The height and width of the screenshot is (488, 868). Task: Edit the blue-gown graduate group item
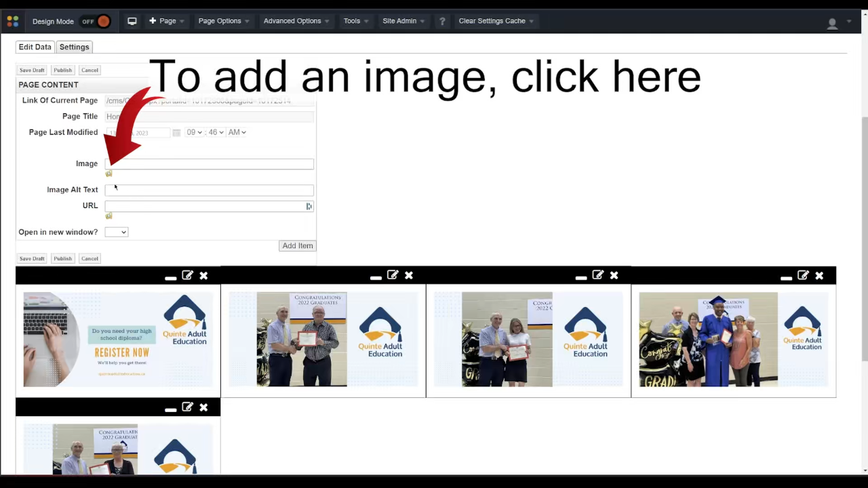click(803, 275)
